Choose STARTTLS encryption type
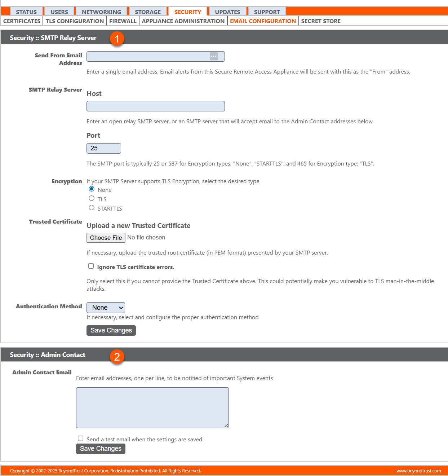448x476 pixels. (92, 208)
